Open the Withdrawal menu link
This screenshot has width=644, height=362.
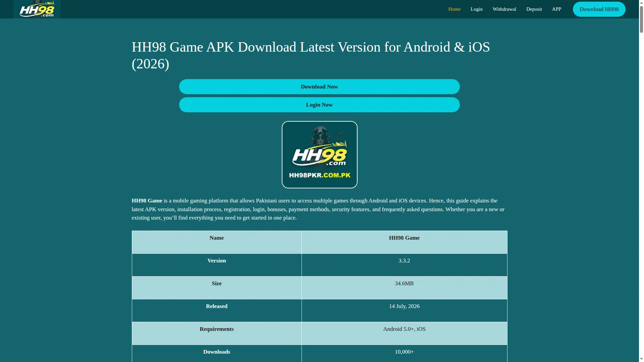tap(504, 9)
